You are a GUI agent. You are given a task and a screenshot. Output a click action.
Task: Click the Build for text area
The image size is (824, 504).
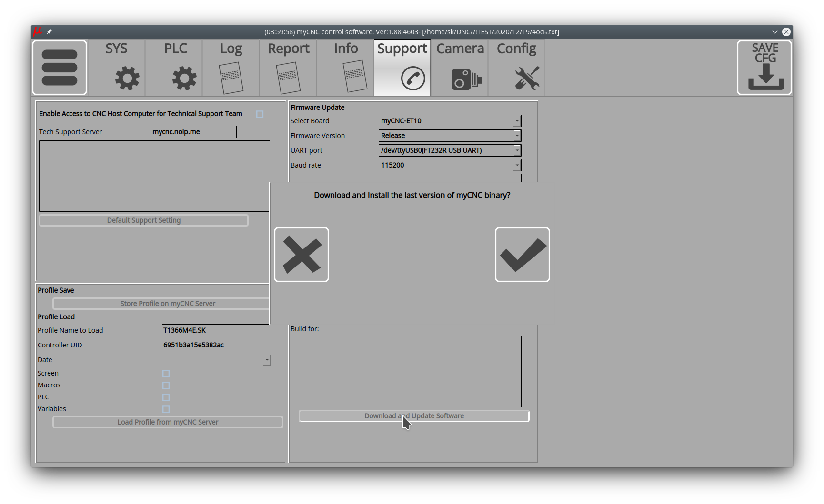[406, 372]
